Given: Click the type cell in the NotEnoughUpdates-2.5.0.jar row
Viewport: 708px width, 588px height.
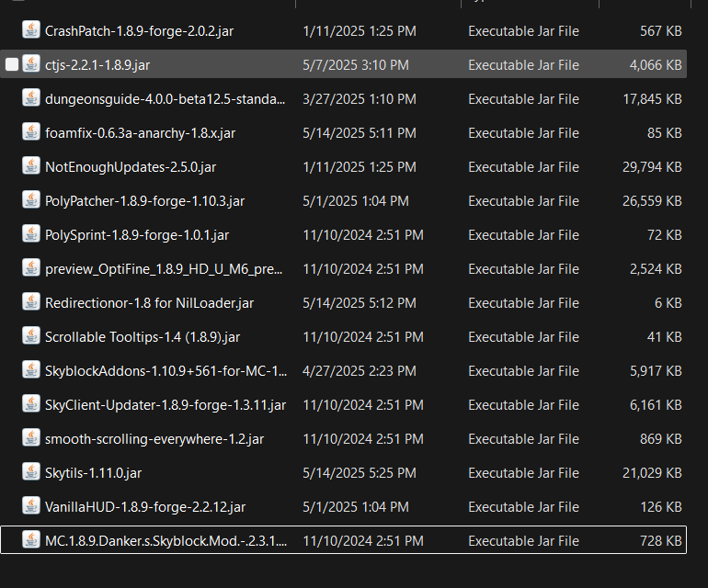Looking at the screenshot, I should [x=523, y=167].
